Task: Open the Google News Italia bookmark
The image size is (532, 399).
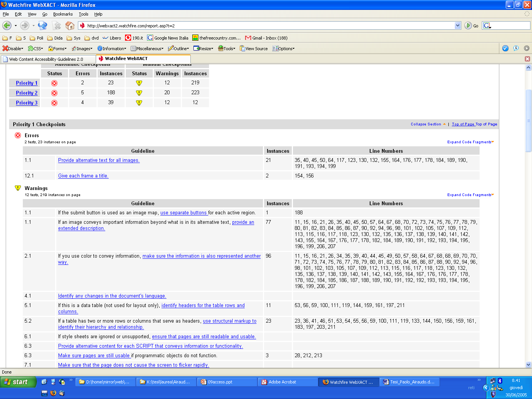Action: pyautogui.click(x=168, y=38)
